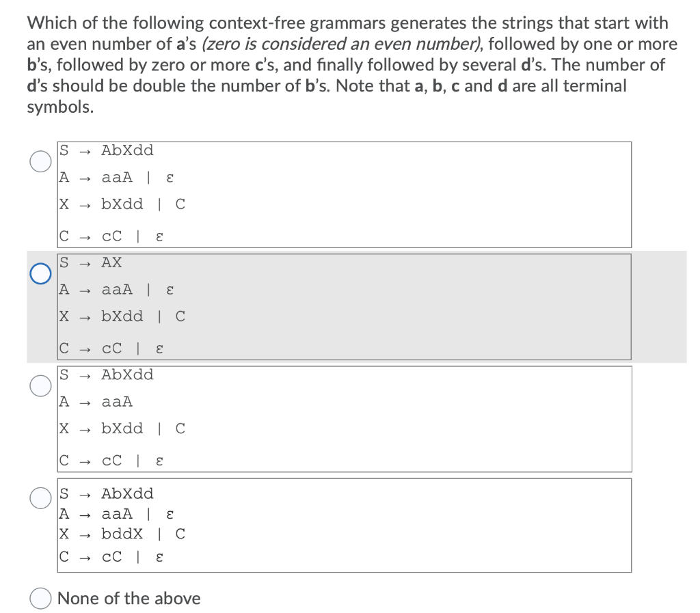Select the radio button for the fourth grammar option
The image size is (700, 613).
40,499
